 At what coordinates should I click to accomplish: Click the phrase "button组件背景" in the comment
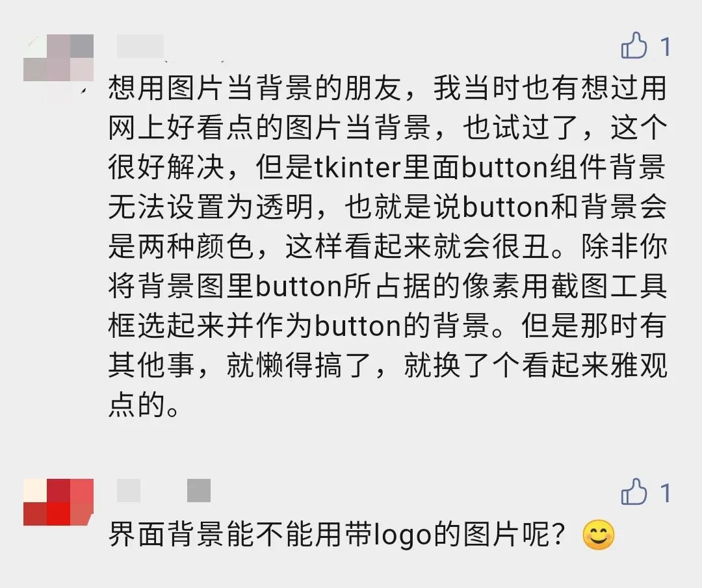click(x=564, y=168)
